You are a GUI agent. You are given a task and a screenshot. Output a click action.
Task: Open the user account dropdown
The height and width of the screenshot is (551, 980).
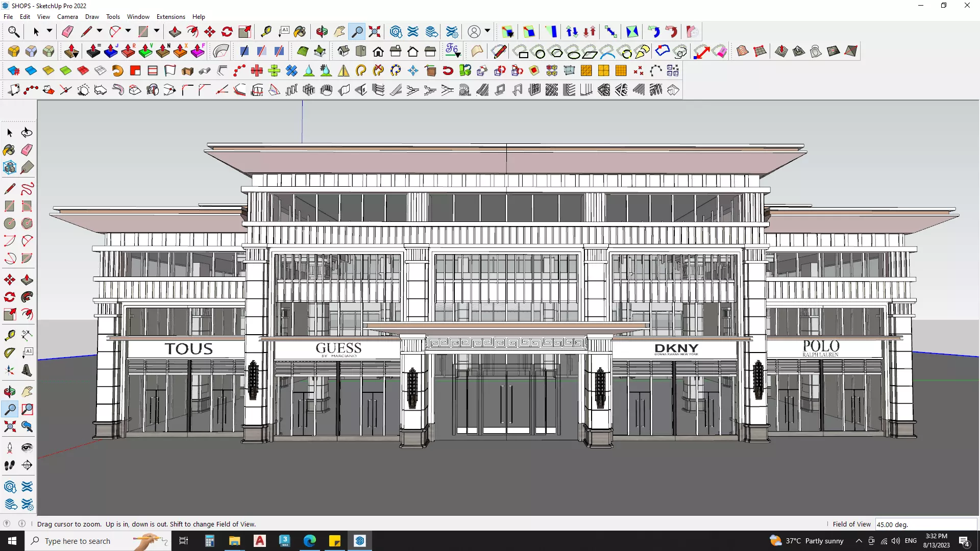487,31
